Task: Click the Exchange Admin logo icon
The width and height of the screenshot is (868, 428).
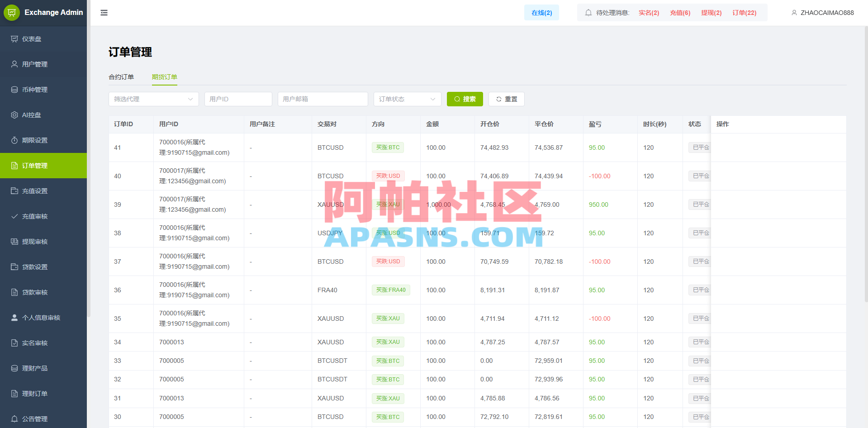Action: click(x=12, y=13)
